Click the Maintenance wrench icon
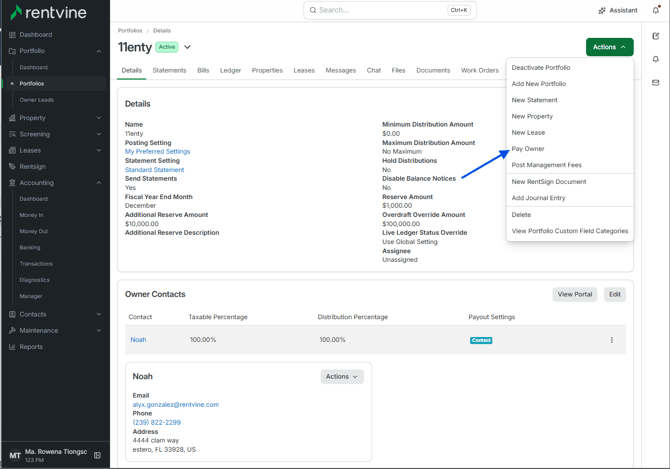The image size is (670, 469). (12, 331)
